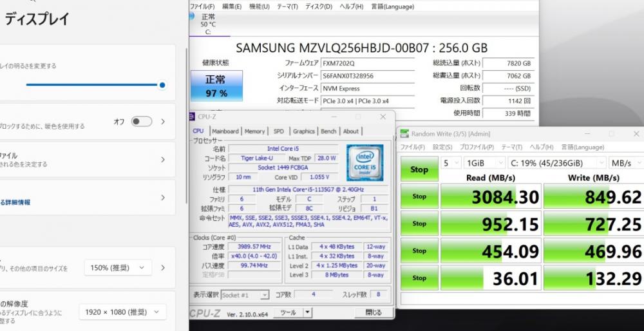
Task: Open the ディスク(D) menu in CrystalDiskInfo
Action: pyautogui.click(x=319, y=6)
